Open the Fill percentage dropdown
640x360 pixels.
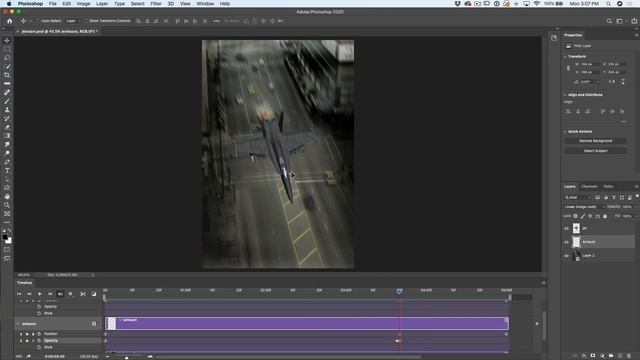click(x=635, y=216)
